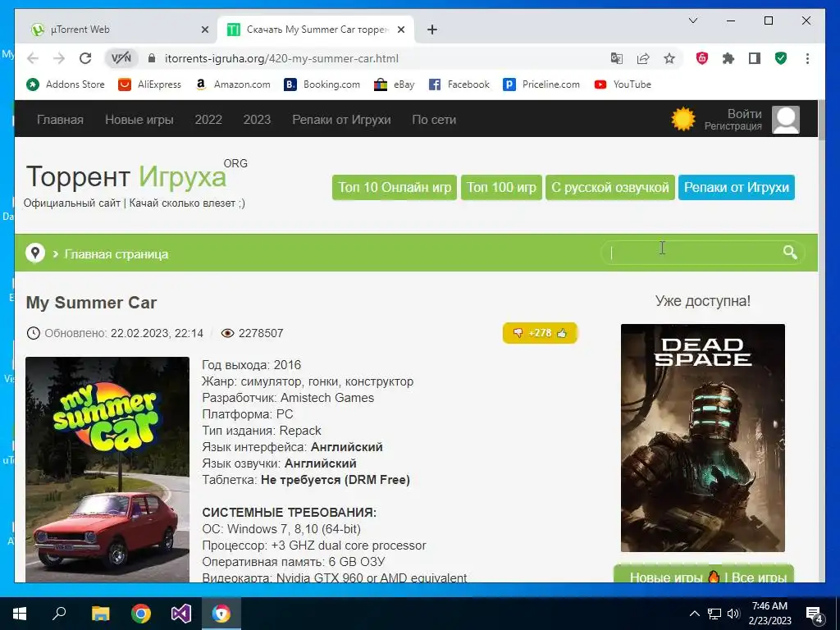The image size is (840, 630).
Task: Open Amazon.com bookmark
Action: [232, 84]
